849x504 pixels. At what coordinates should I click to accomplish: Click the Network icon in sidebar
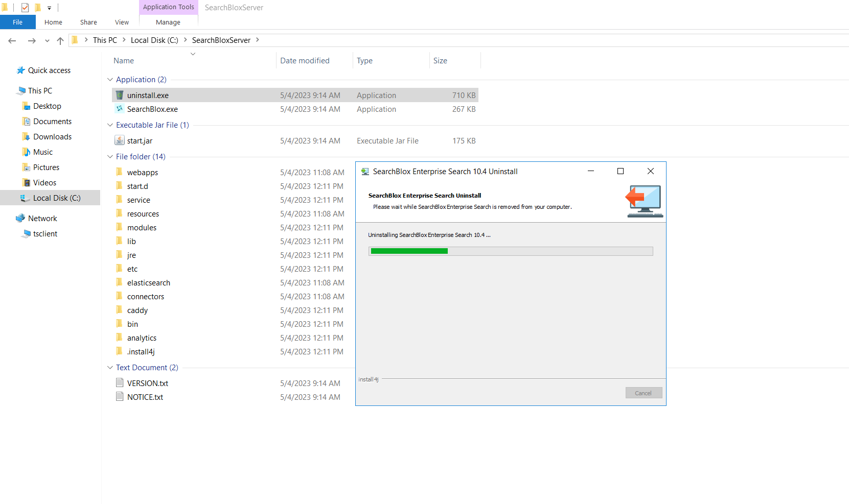click(x=20, y=218)
